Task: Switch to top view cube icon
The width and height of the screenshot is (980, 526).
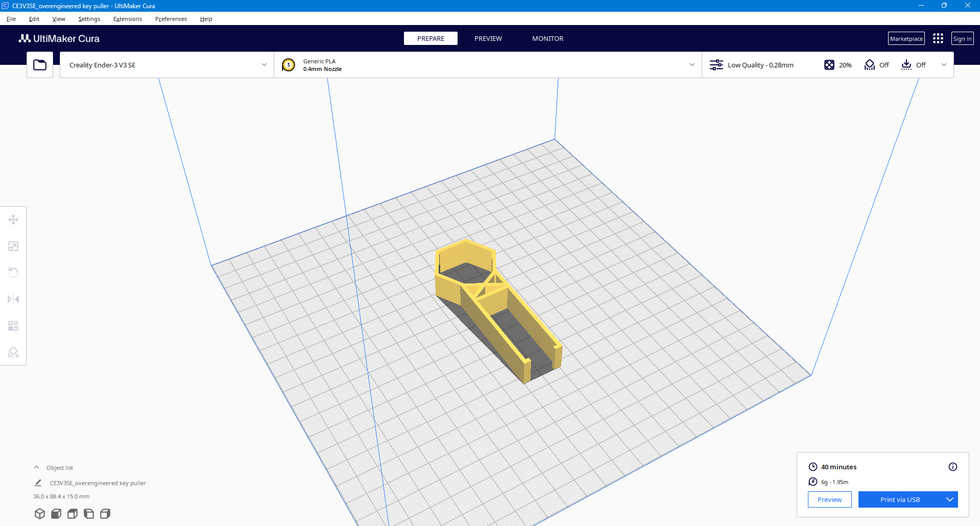Action: click(x=73, y=514)
